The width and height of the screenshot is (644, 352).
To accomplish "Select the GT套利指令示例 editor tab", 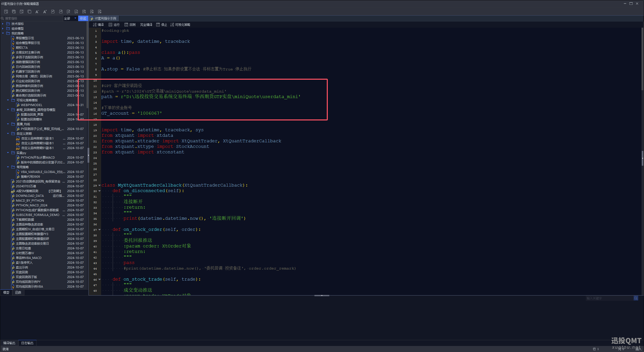I will point(104,18).
